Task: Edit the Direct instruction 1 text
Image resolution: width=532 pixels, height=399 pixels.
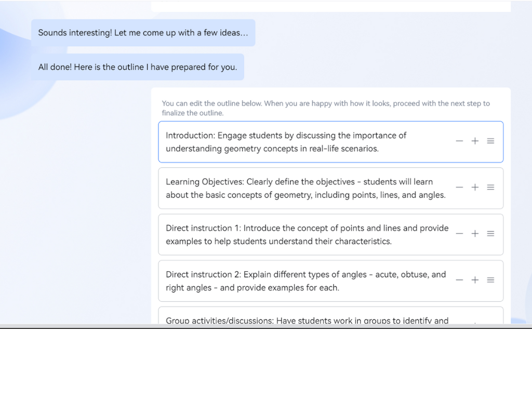Action: tap(307, 235)
